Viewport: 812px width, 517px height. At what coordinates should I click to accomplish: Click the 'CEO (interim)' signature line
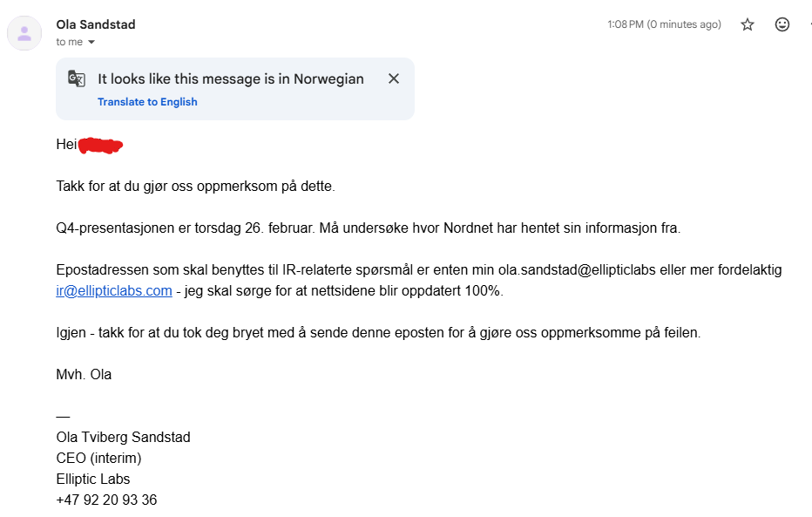click(98, 458)
